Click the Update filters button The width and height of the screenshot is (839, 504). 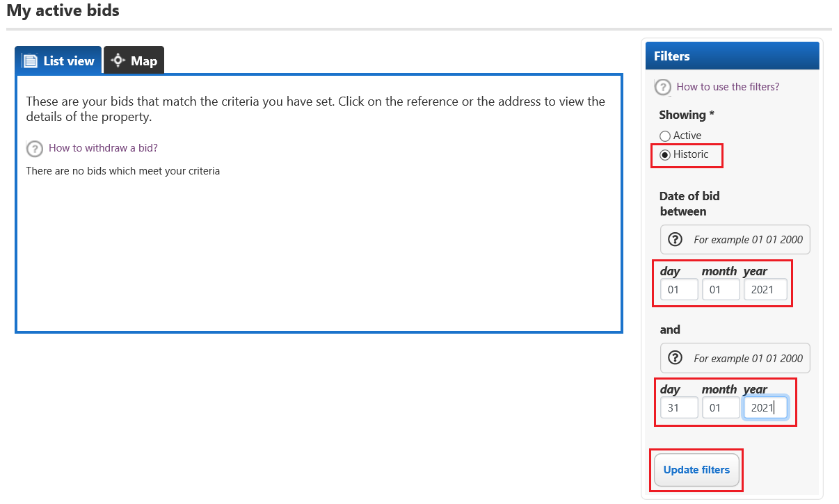click(x=696, y=470)
